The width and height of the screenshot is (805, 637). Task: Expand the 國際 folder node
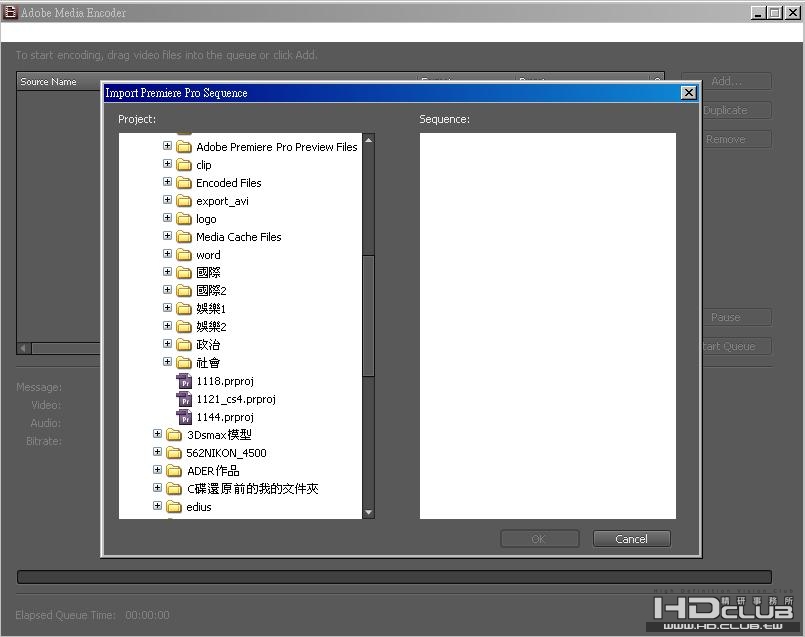[167, 272]
